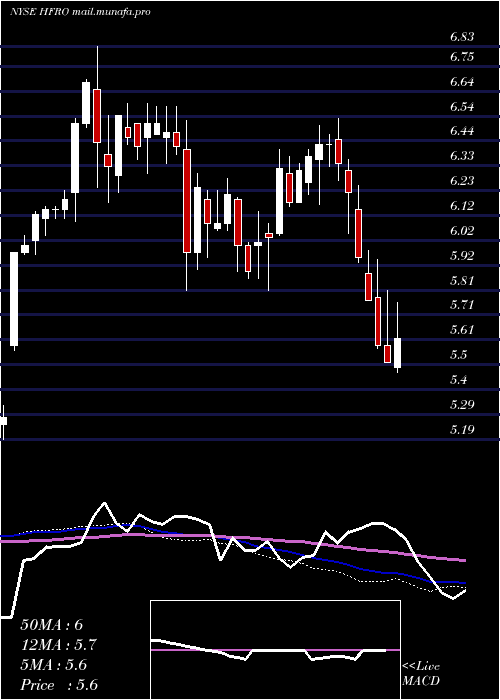The width and height of the screenshot is (500, 700).
Task: Click the 5.19 price label
Action: [462, 430]
